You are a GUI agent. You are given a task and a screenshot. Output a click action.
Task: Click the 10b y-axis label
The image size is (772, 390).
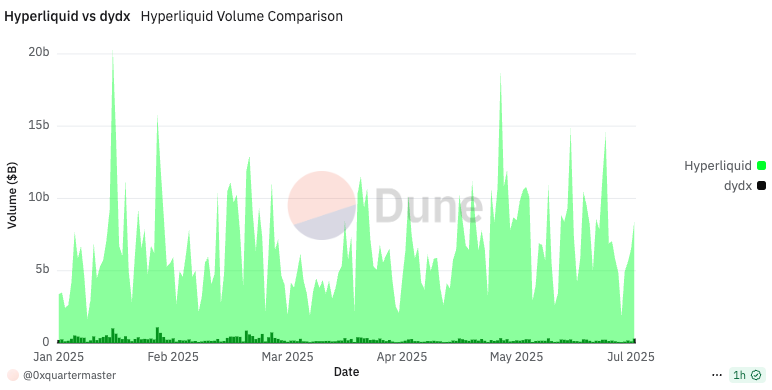[x=39, y=197]
